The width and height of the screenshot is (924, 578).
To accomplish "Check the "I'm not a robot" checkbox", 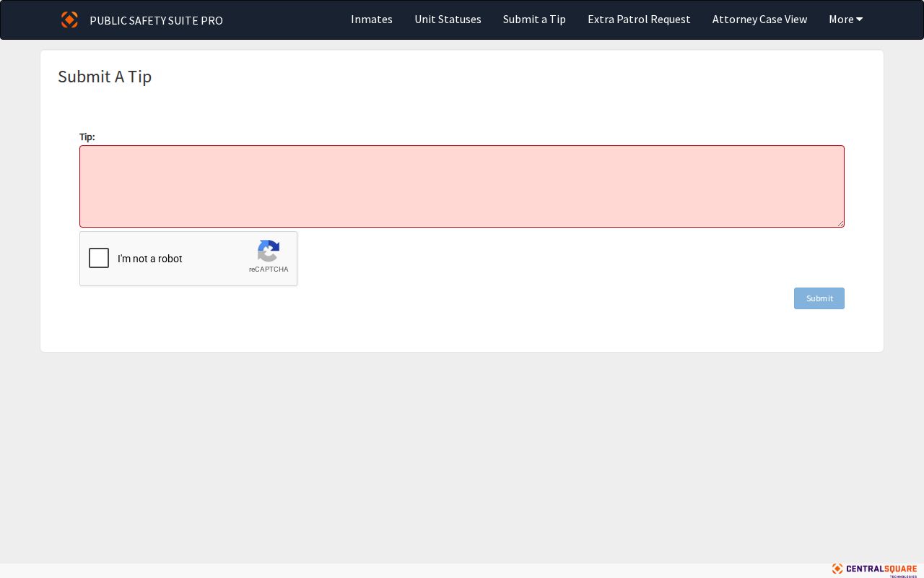I will [x=99, y=258].
